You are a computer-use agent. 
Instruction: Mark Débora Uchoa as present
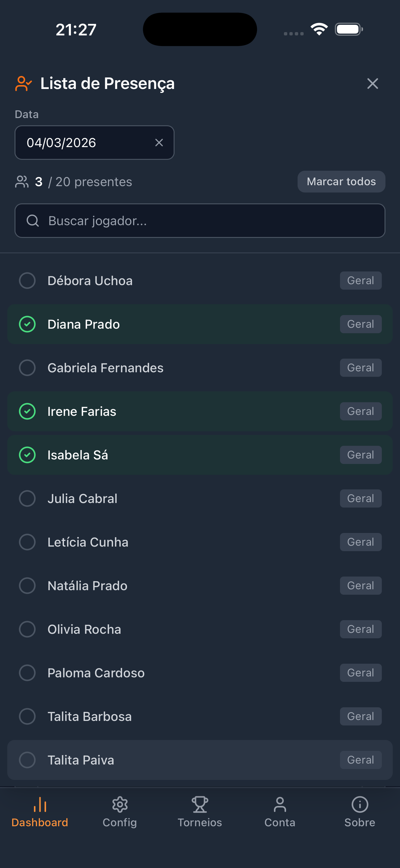(27, 281)
